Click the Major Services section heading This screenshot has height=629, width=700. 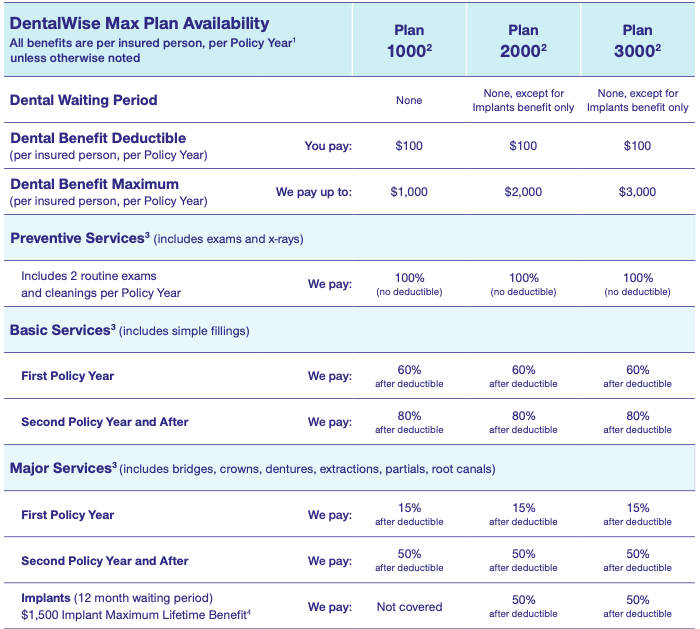tap(63, 468)
